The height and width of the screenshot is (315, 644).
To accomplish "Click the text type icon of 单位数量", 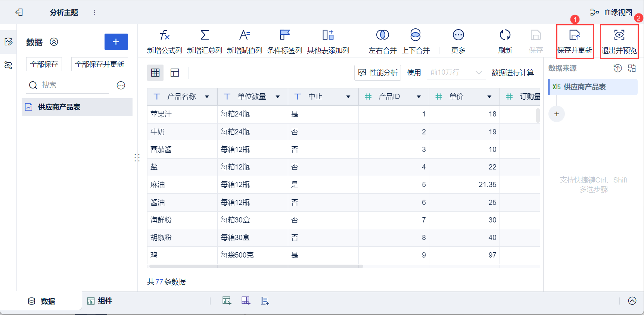I will click(227, 97).
